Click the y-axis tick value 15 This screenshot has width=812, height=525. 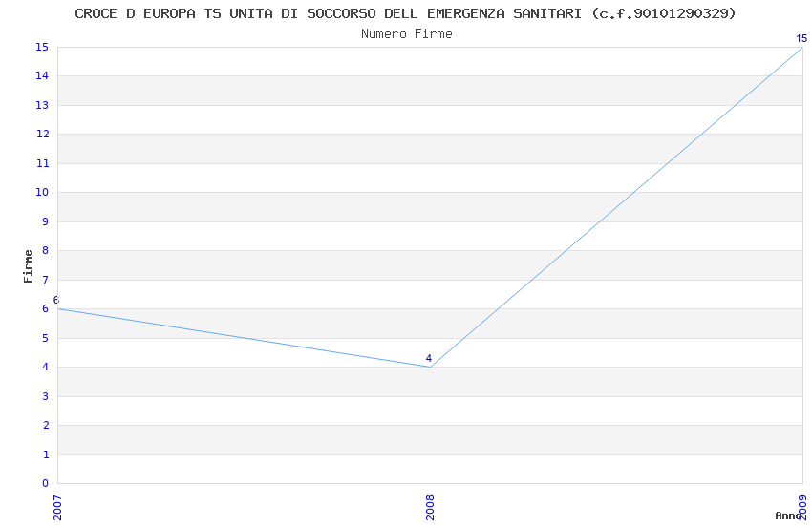(x=42, y=47)
